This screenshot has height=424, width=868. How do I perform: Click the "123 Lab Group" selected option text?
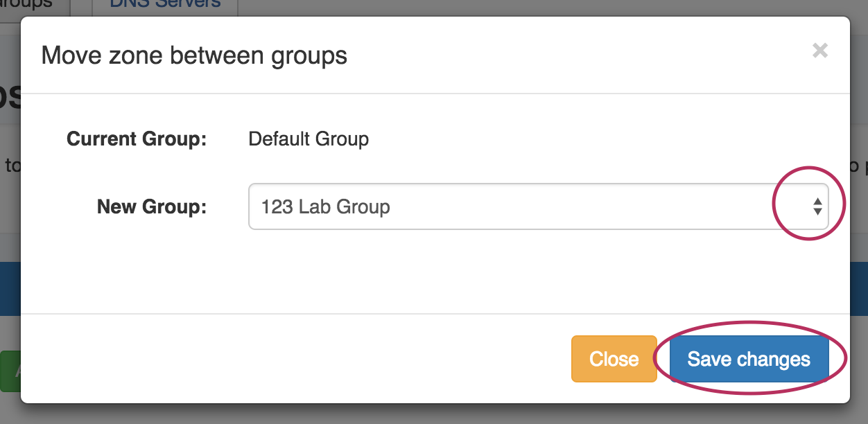(326, 206)
